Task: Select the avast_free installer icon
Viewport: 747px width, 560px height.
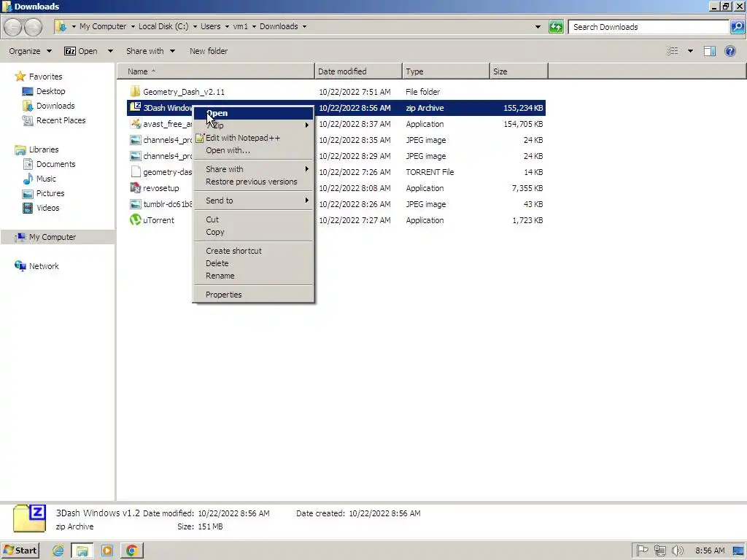Action: (x=135, y=124)
